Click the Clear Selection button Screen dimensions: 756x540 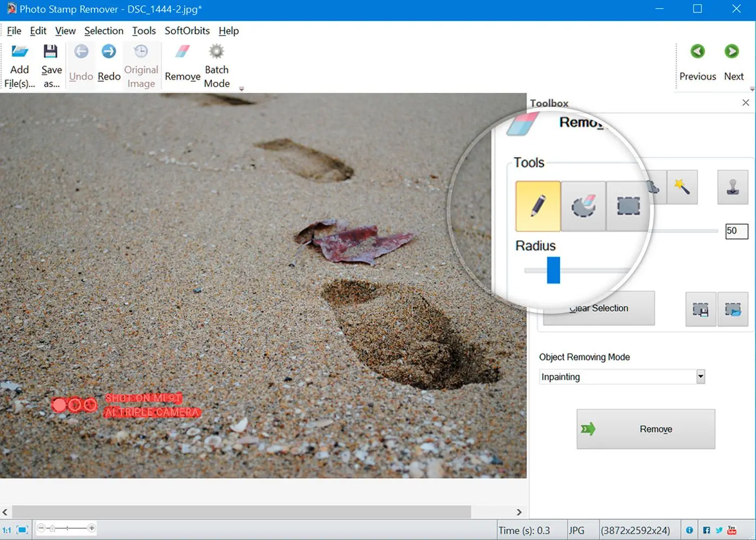(599, 308)
